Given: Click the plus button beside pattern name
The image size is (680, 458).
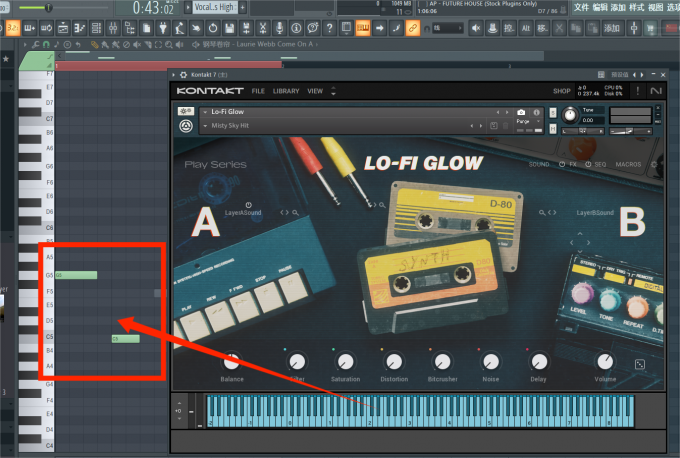Looking at the screenshot, I should [x=242, y=7].
